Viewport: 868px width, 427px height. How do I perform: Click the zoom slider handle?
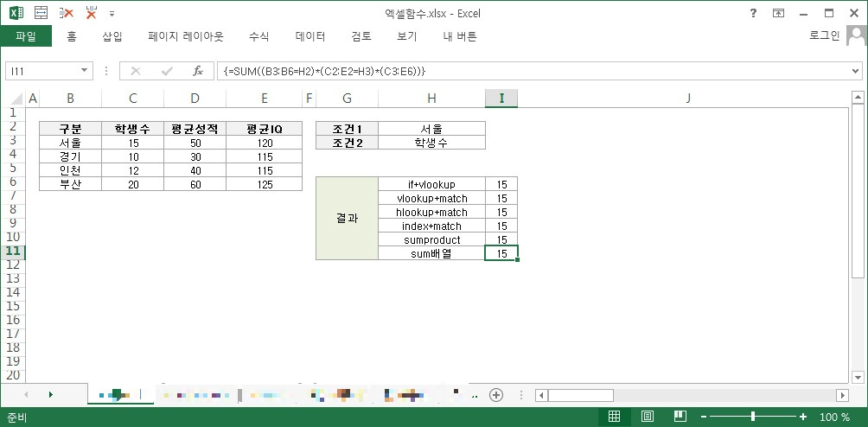(753, 417)
